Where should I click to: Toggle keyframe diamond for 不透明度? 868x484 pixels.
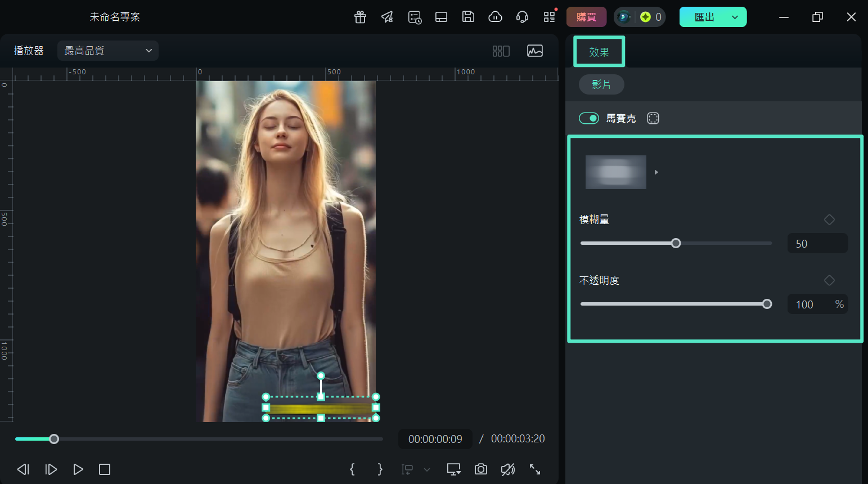829,280
